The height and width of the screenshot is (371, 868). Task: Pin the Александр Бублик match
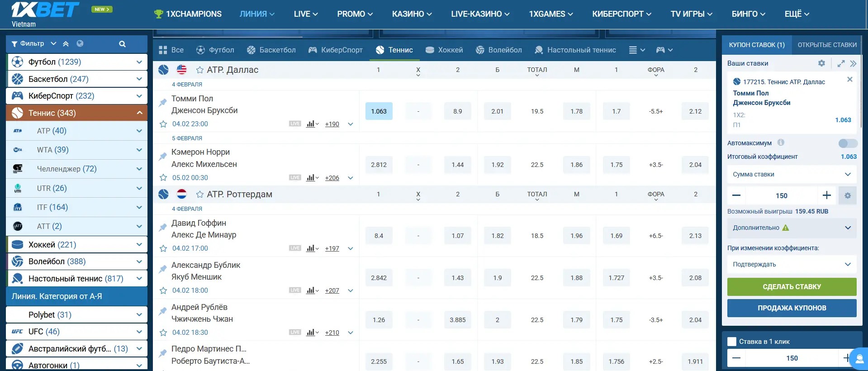click(163, 269)
